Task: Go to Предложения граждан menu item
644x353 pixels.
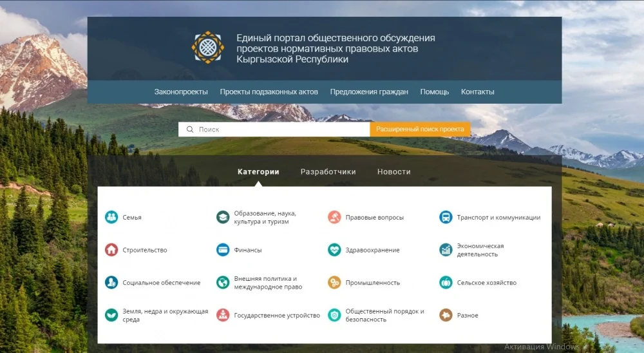Action: tap(369, 92)
